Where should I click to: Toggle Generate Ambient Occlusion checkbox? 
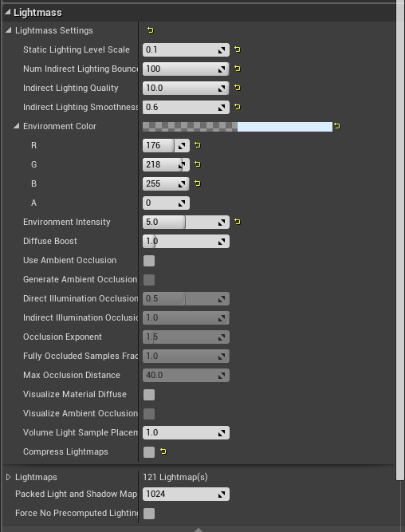[x=149, y=280]
